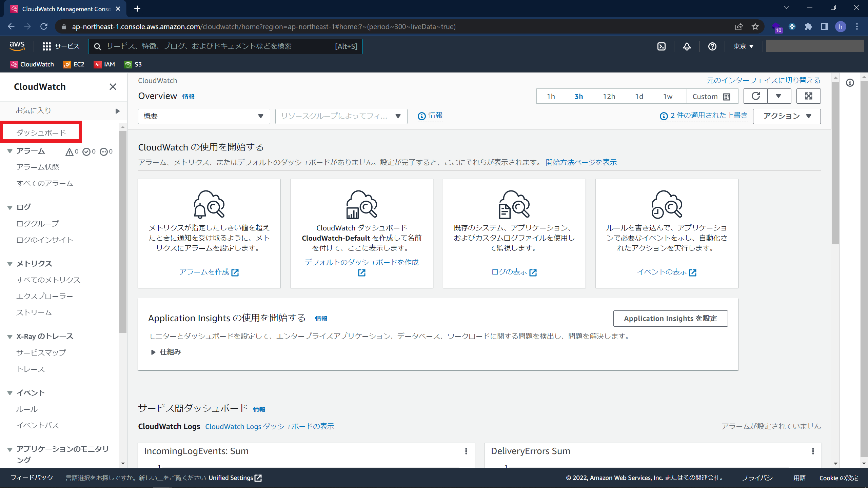868x488 pixels.
Task: Click the AWS logo home icon
Action: (17, 46)
